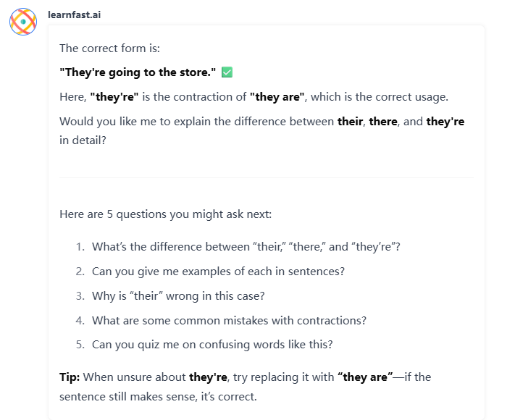Pick "Can you give me examples" question
This screenshot has height=420, width=515.
coord(218,271)
